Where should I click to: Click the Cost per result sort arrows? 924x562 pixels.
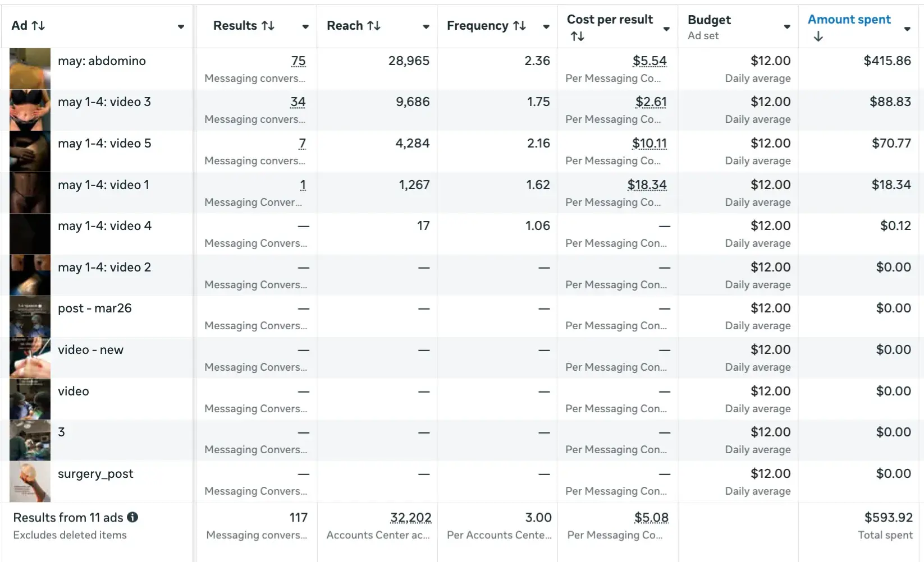pos(577,36)
